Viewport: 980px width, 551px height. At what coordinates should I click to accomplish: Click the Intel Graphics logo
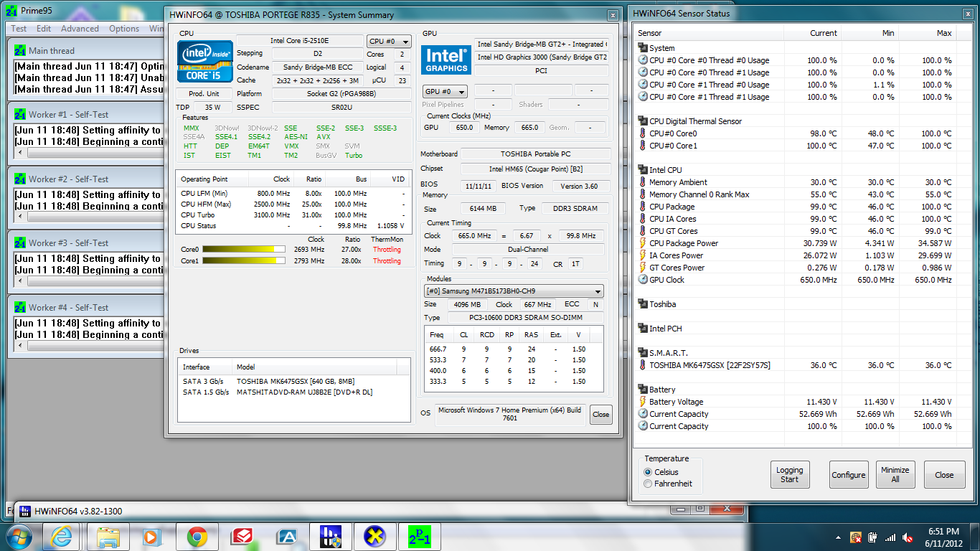(x=446, y=59)
